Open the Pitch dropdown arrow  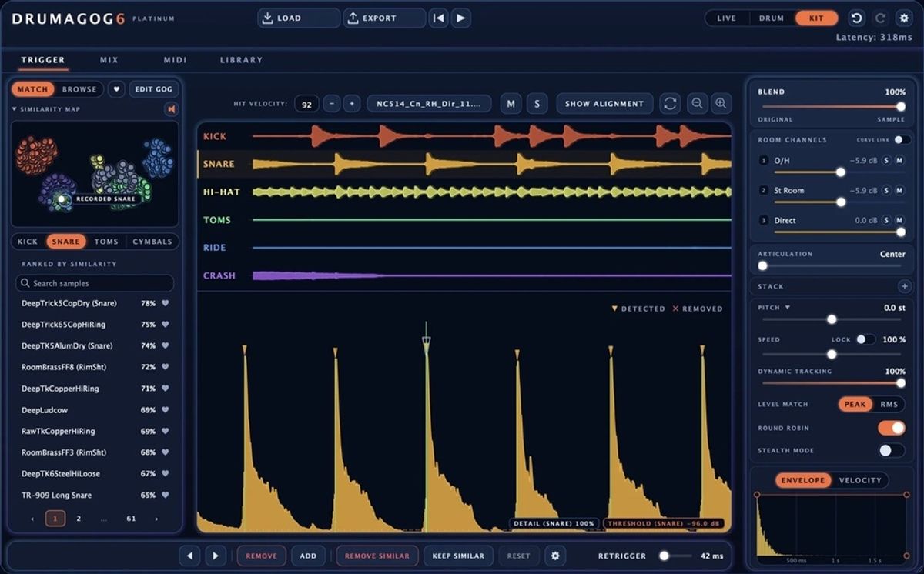(x=787, y=308)
